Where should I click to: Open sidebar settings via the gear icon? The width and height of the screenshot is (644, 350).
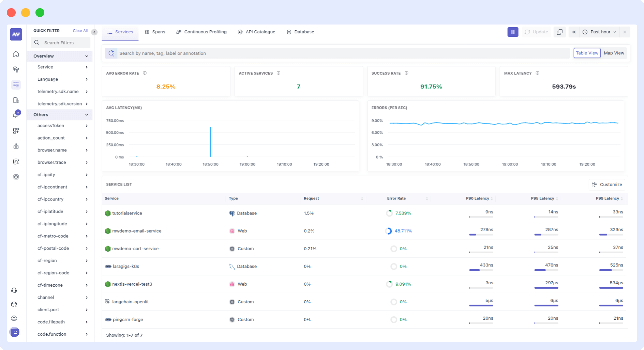(x=14, y=318)
